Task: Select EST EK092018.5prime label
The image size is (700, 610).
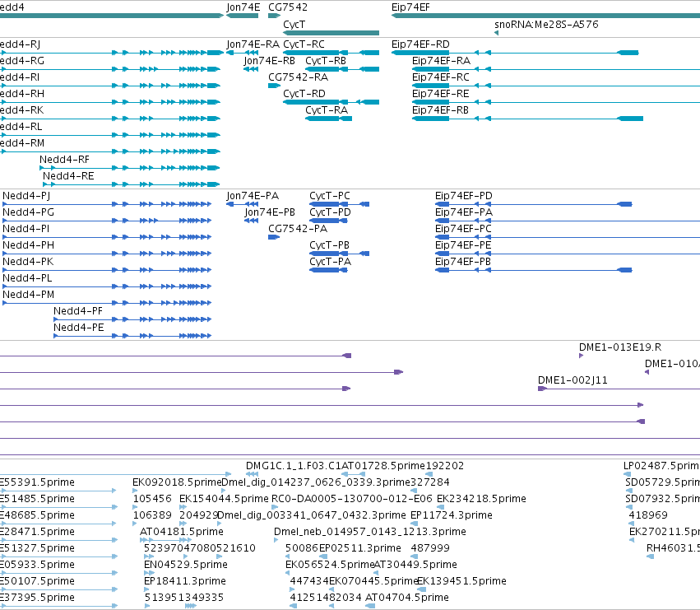Action: [177, 482]
